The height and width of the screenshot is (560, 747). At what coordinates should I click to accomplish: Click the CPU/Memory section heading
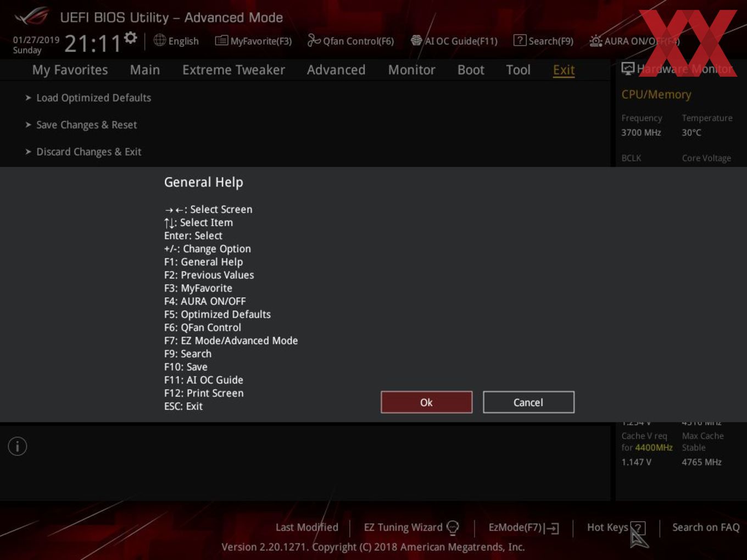point(656,94)
